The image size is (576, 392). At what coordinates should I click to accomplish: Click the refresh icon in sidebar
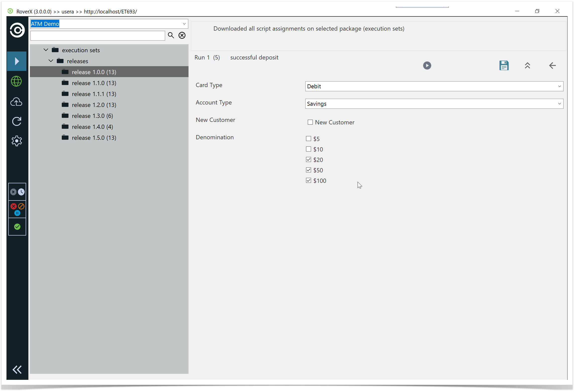(x=16, y=121)
